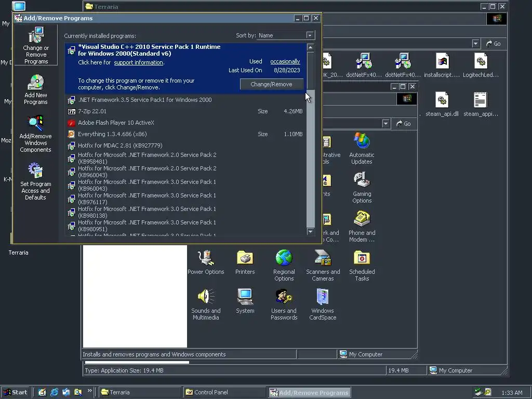Select the 7-Zip 22.01 program entry

(x=185, y=111)
